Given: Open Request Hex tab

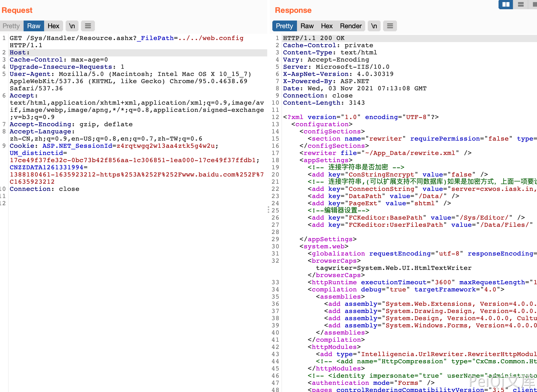Looking at the screenshot, I should pos(53,26).
